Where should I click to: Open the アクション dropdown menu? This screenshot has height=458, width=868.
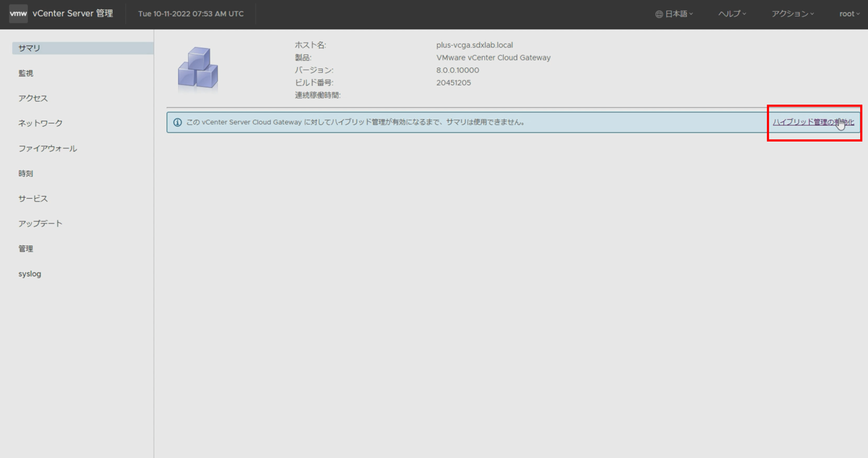tap(792, 14)
